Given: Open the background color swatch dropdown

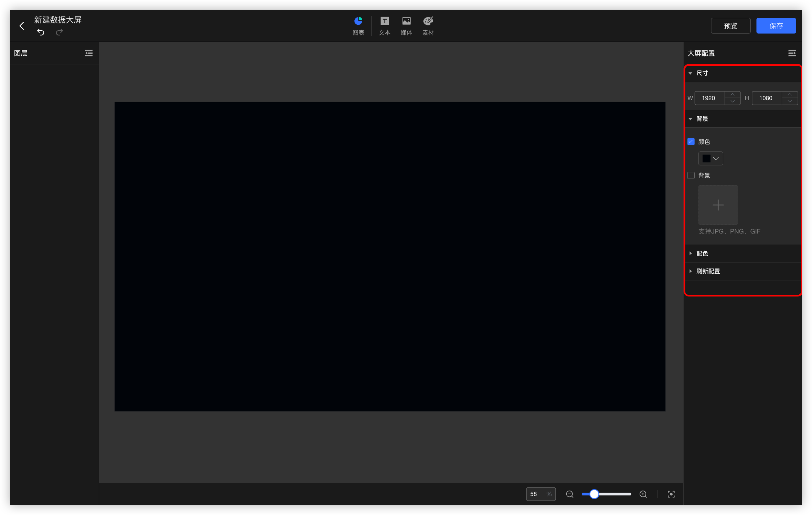Looking at the screenshot, I should pyautogui.click(x=710, y=158).
